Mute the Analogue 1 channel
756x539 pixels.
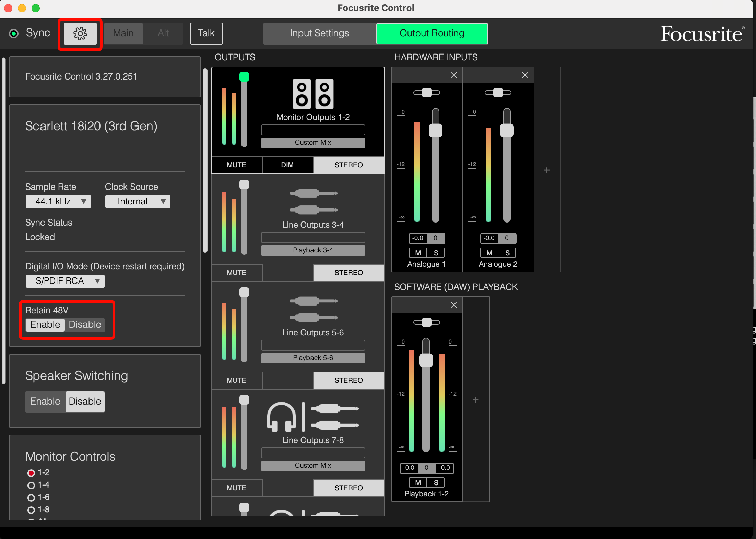(418, 253)
